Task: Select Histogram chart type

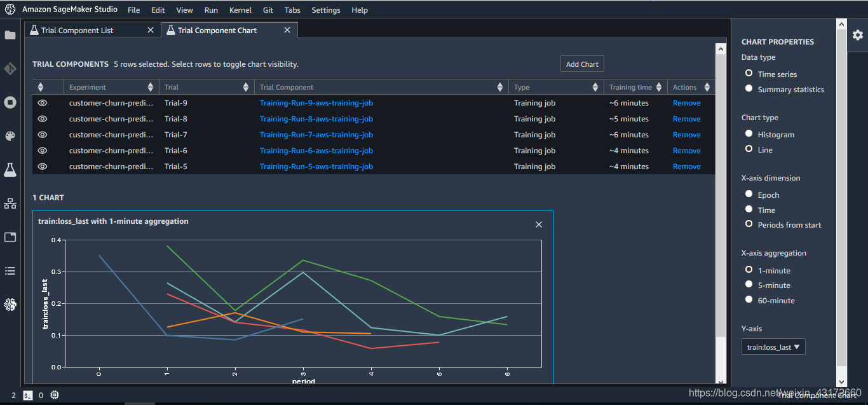Action: click(749, 134)
